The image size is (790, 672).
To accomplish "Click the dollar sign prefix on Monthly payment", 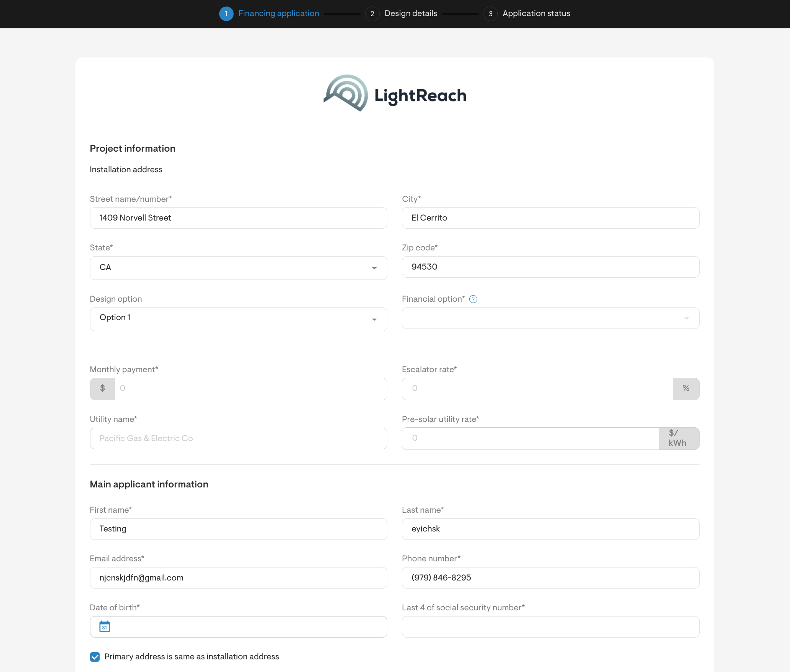I will pyautogui.click(x=102, y=389).
